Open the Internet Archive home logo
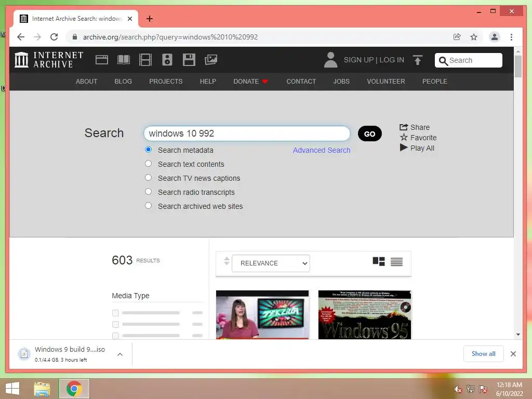 (x=49, y=60)
